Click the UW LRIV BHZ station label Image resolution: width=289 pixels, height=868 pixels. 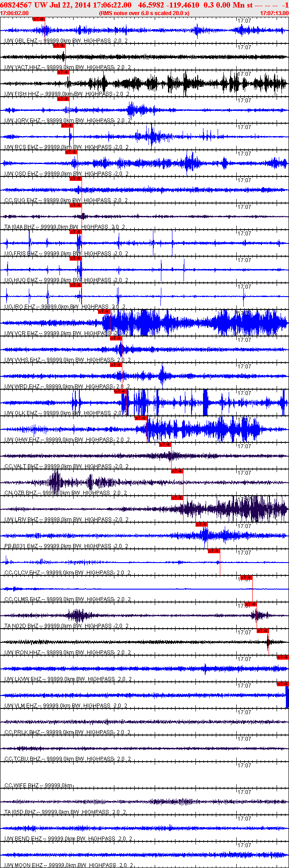(21, 520)
